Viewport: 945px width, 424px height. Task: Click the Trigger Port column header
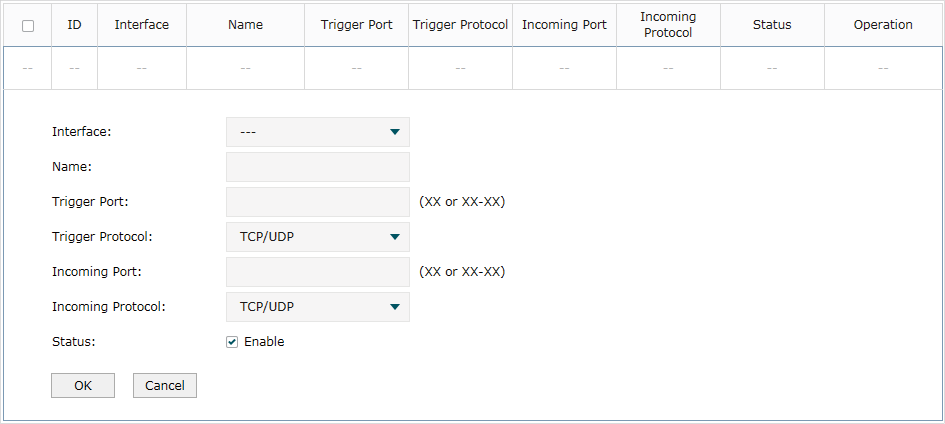click(356, 25)
